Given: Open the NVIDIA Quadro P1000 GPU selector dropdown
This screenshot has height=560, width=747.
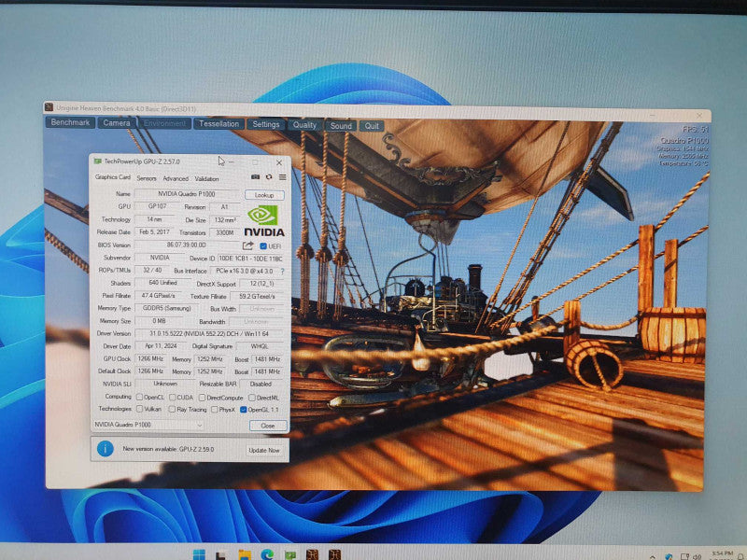Looking at the screenshot, I should click(x=148, y=425).
